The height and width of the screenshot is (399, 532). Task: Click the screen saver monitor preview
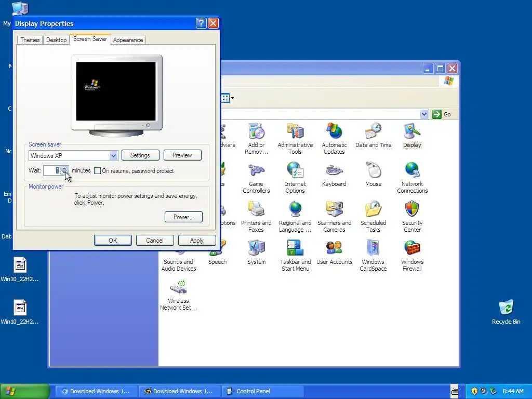point(116,91)
